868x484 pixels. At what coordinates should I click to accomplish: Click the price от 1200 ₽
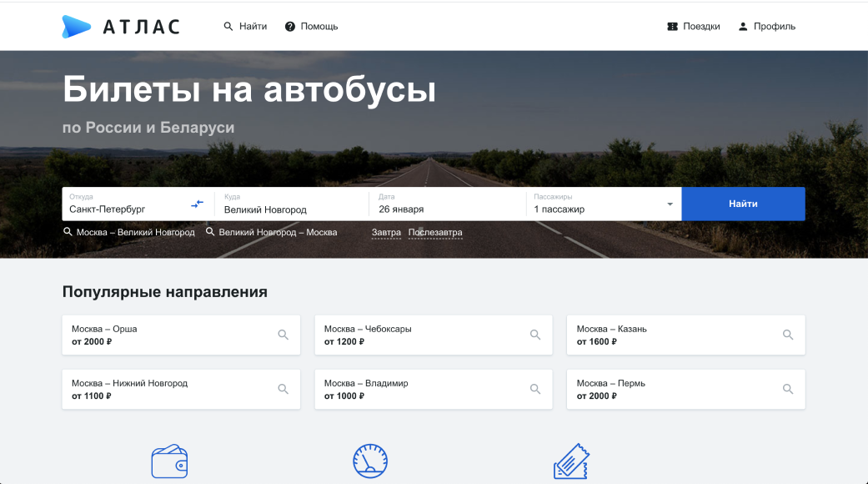[x=344, y=341]
